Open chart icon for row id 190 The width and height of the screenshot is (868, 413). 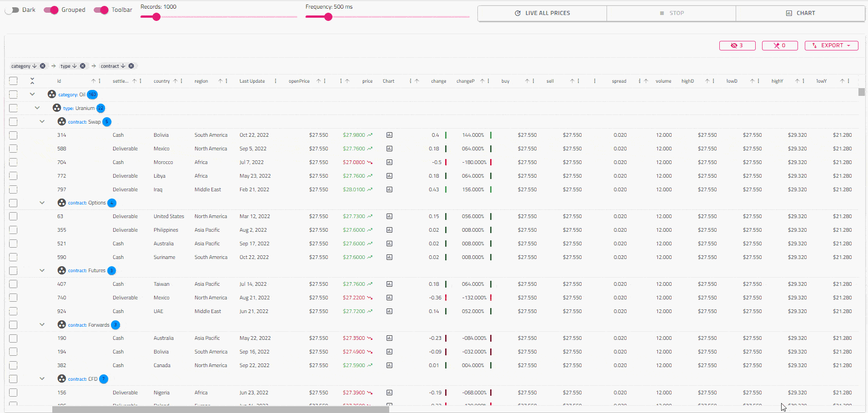pyautogui.click(x=389, y=338)
